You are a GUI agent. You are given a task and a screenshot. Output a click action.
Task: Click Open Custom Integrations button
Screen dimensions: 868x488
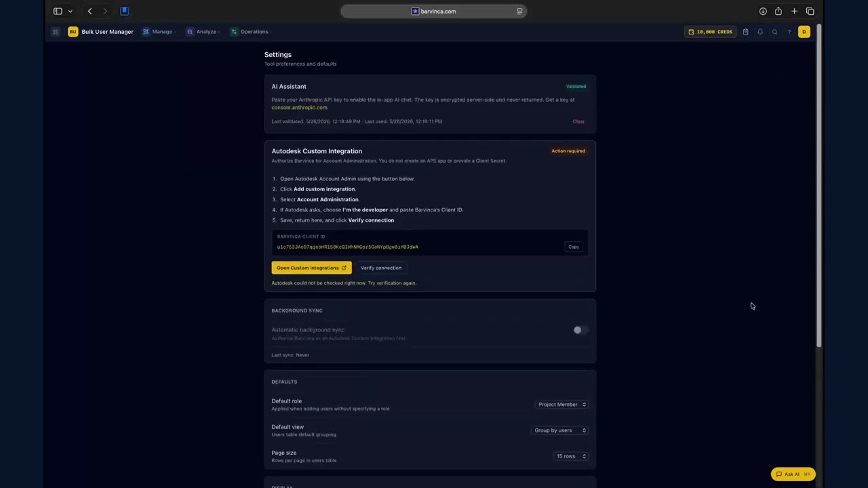click(311, 268)
